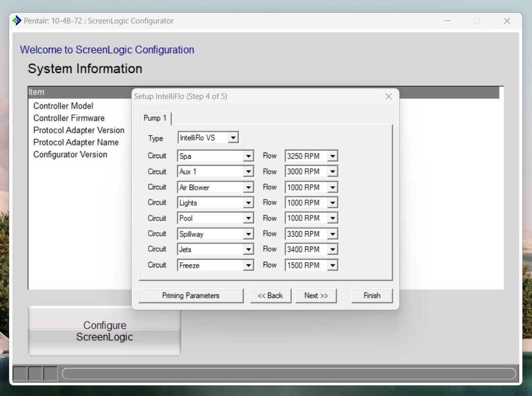Screen dimensions: 532x396
Task: Expand the Air Blower row flow dropdown arrow
Action: [333, 187]
